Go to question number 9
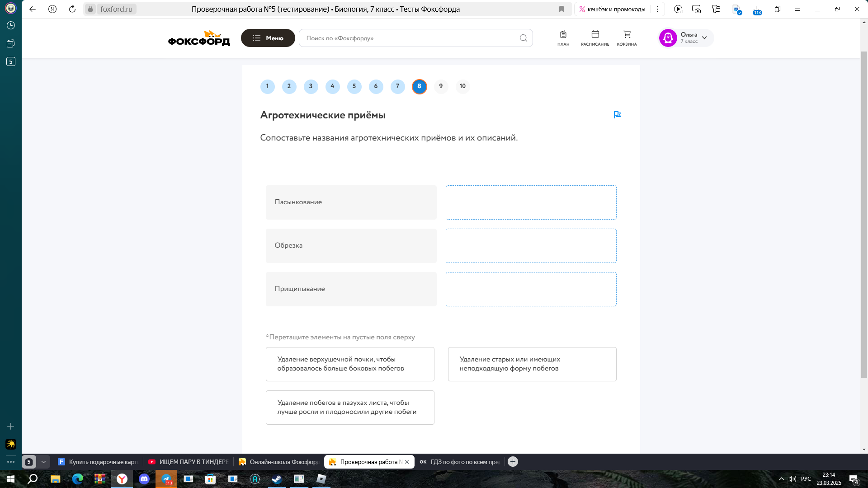 pos(441,86)
